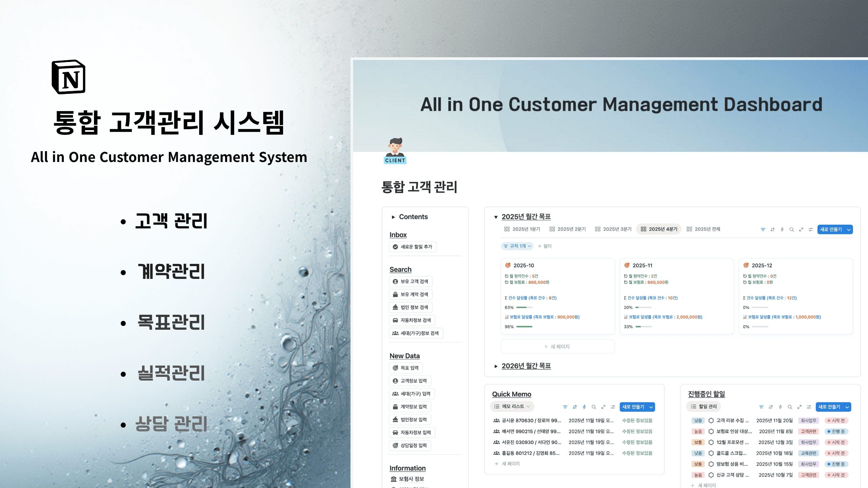Switch to 2025년 3분기 tab

coord(613,229)
